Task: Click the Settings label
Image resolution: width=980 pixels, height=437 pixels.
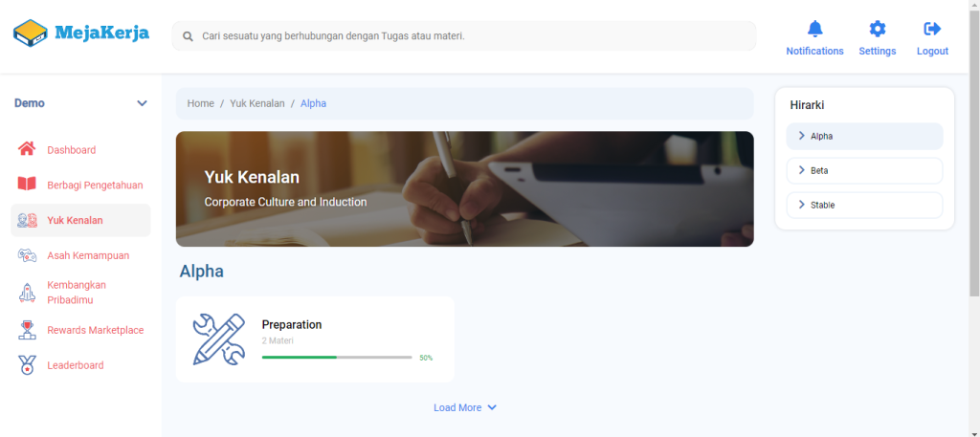Action: coord(878,52)
